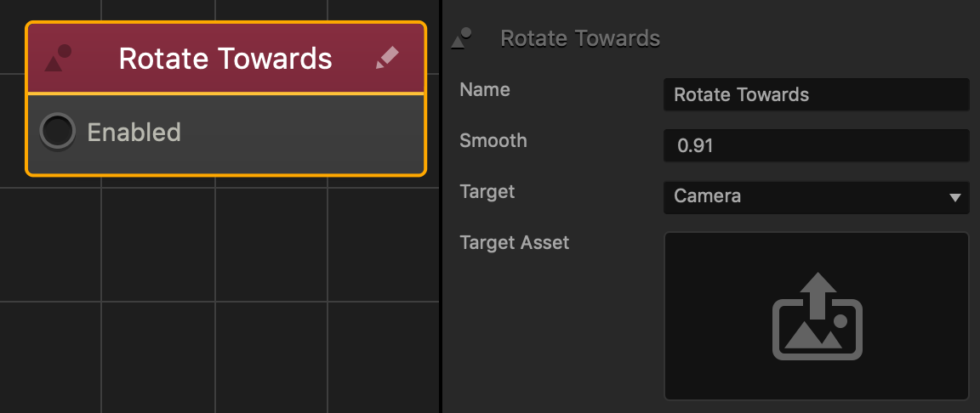This screenshot has width=980, height=413.
Task: Click the Target property label
Action: point(487,191)
